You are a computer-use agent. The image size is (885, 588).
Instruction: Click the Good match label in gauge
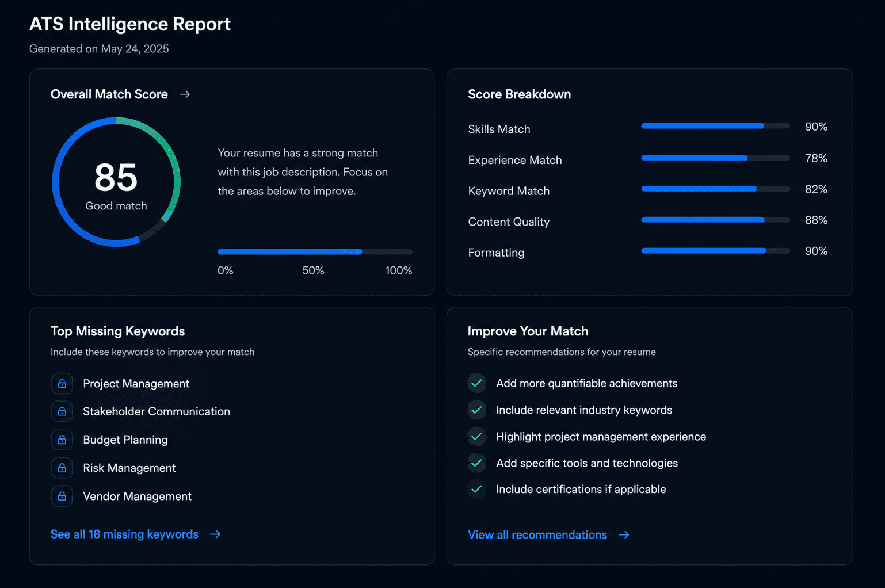click(116, 206)
